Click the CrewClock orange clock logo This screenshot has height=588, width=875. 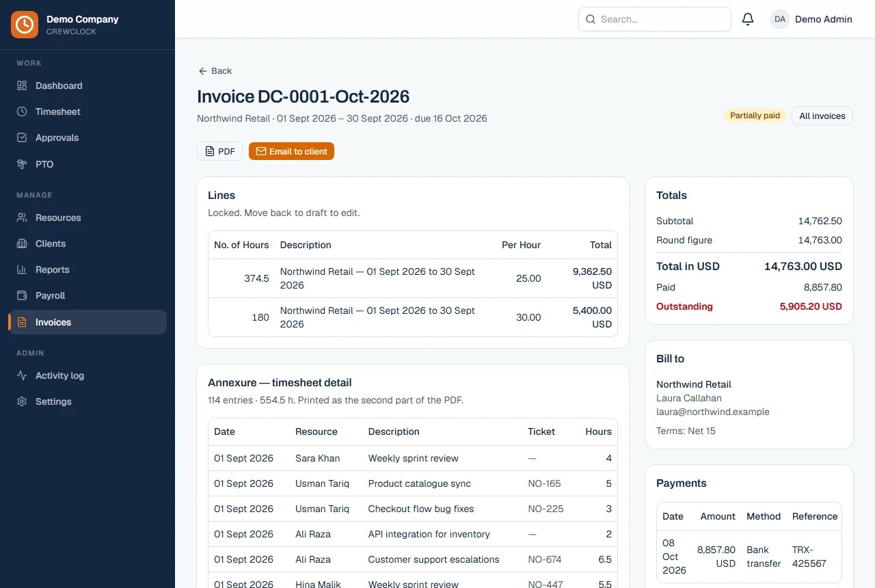25,25
